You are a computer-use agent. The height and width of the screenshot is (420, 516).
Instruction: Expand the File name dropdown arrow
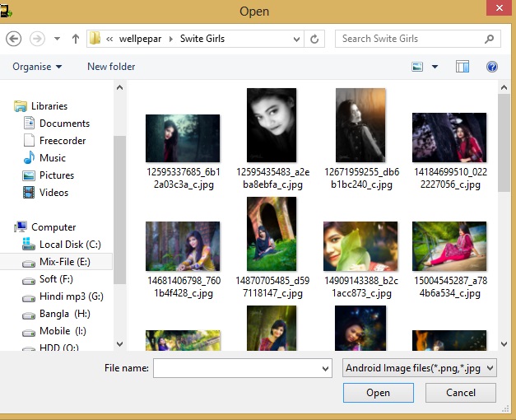pos(325,368)
